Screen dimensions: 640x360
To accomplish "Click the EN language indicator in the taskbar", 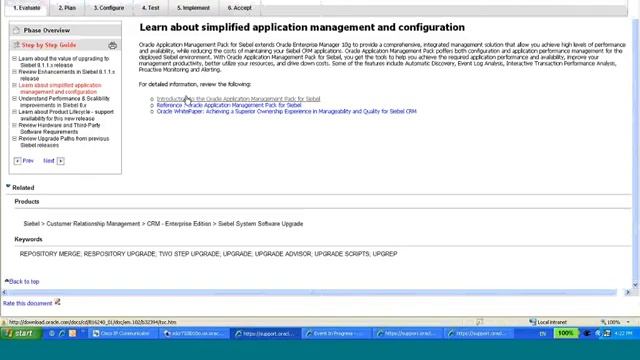I will click(x=542, y=333).
